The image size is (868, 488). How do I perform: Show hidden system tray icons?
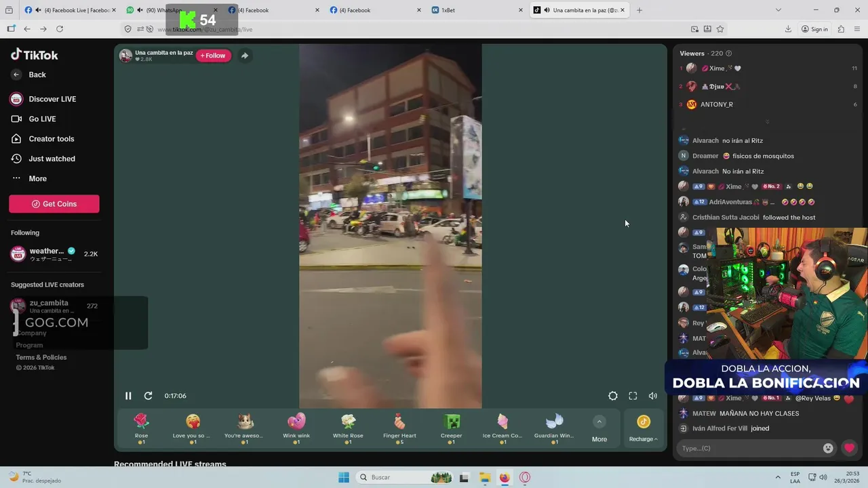777,477
